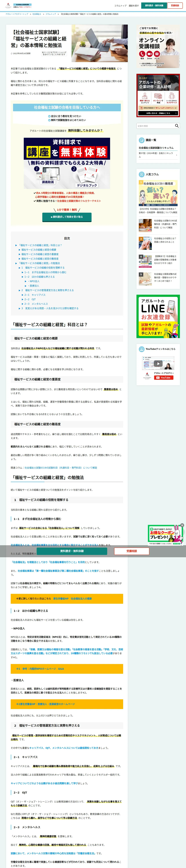Image resolution: width=186 pixels, height=868 pixels.
Task: Jump to 2−1 キャリアパス in contents
Action: pyautogui.click(x=35, y=295)
